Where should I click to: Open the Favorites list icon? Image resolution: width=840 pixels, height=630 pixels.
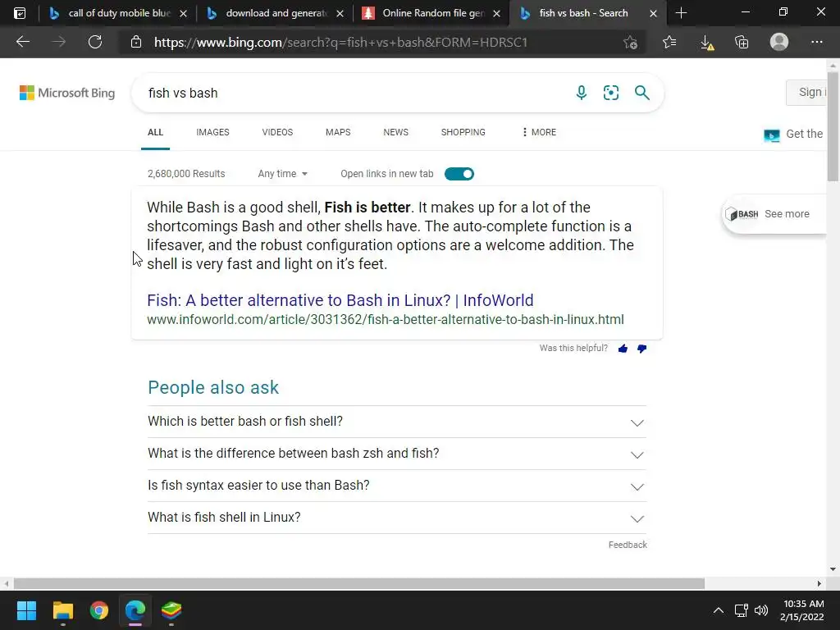669,42
